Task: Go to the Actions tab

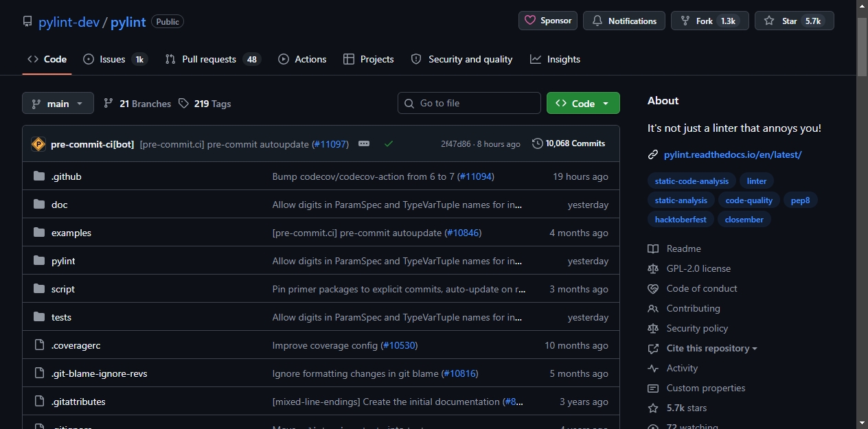Action: [x=302, y=60]
